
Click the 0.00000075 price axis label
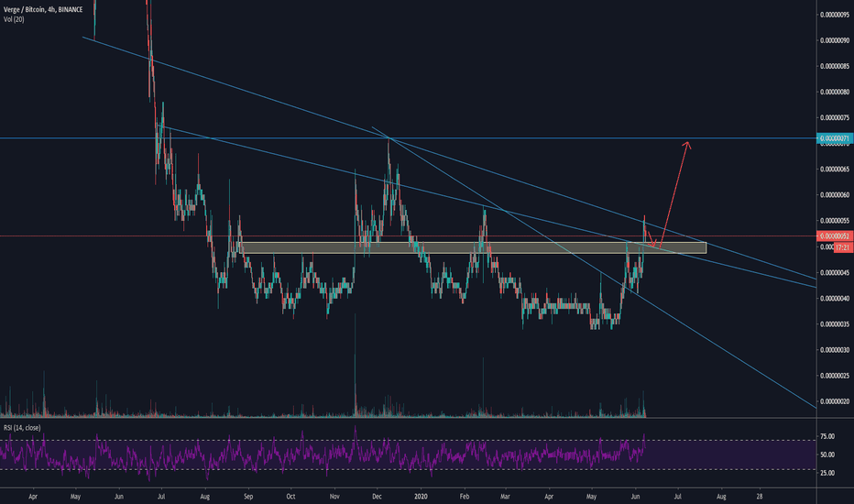point(835,117)
